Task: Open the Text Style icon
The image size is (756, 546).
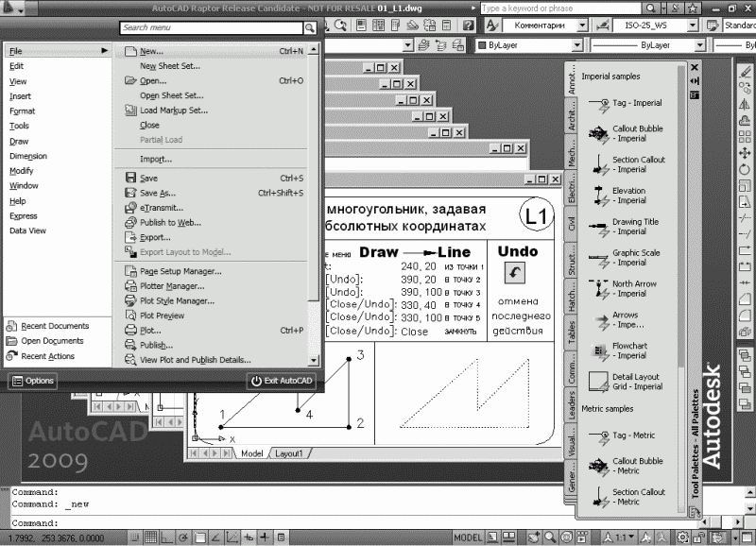Action: 492,26
